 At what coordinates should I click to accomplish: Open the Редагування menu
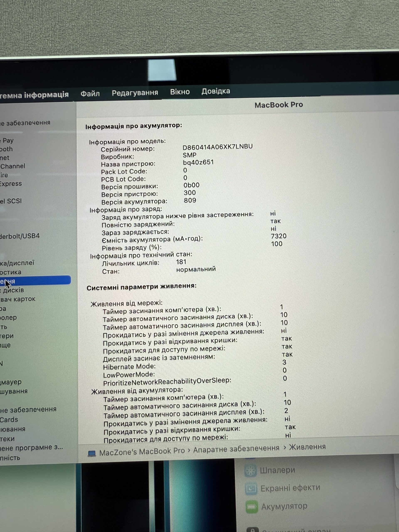pos(135,93)
